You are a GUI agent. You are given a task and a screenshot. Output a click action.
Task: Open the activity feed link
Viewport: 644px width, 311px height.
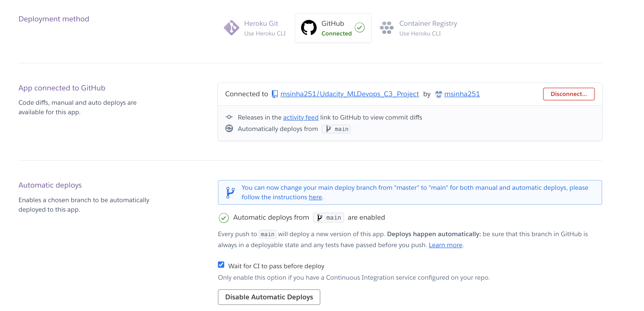(301, 117)
